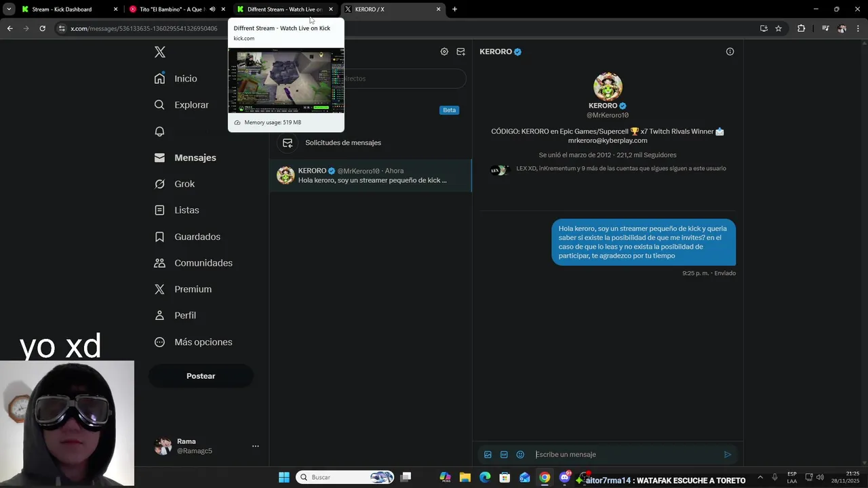The height and width of the screenshot is (488, 868).
Task: View site information icon in address bar
Action: point(62,28)
